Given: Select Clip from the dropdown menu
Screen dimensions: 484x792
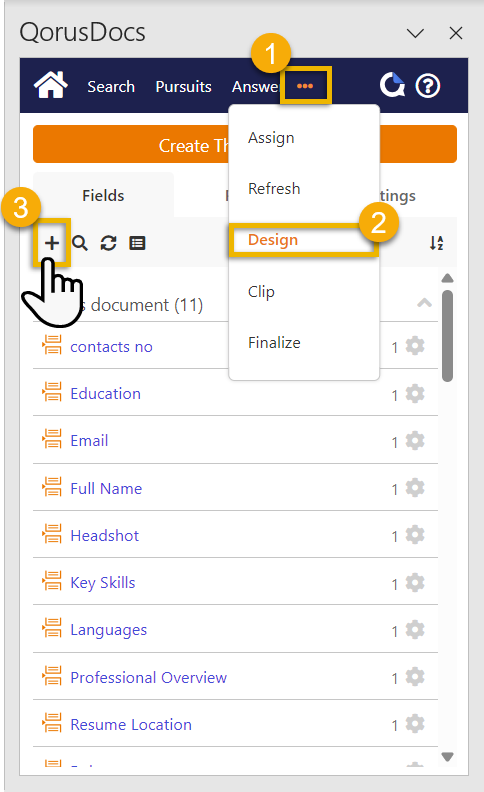Looking at the screenshot, I should (261, 291).
